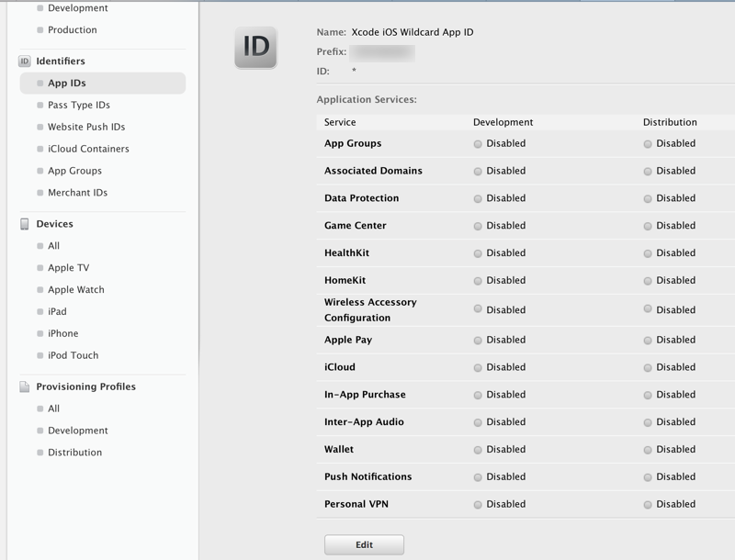Click the asterisk ID value
Screen dimensions: 735x560
354,71
